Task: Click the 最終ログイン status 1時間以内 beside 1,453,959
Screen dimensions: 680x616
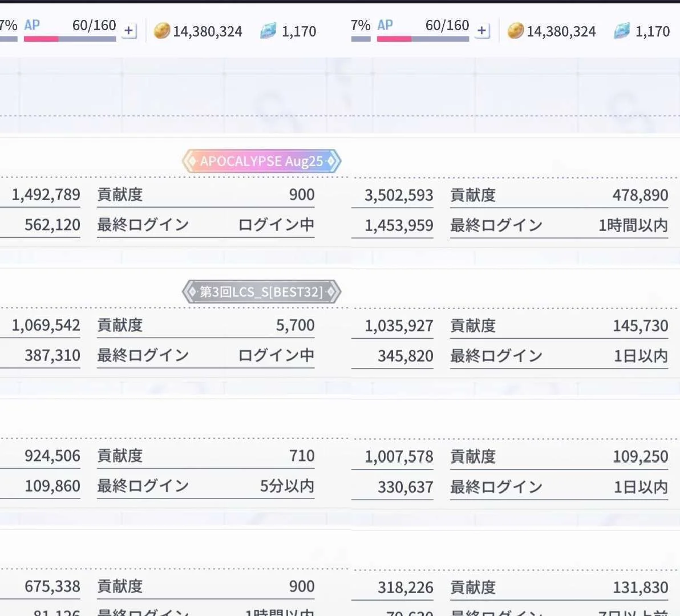Action: (x=633, y=225)
